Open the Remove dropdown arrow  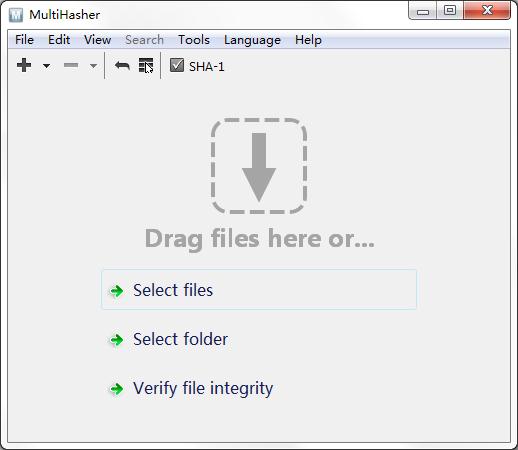[x=94, y=66]
